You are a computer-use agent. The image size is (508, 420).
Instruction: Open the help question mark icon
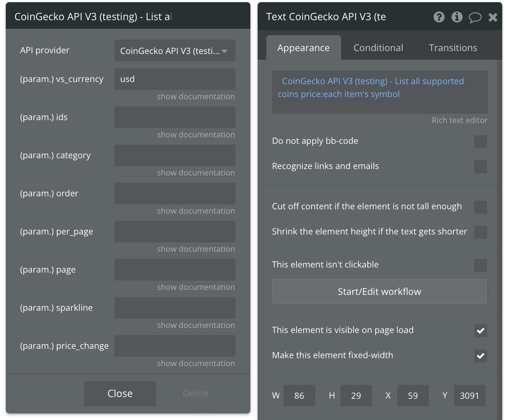click(x=439, y=17)
